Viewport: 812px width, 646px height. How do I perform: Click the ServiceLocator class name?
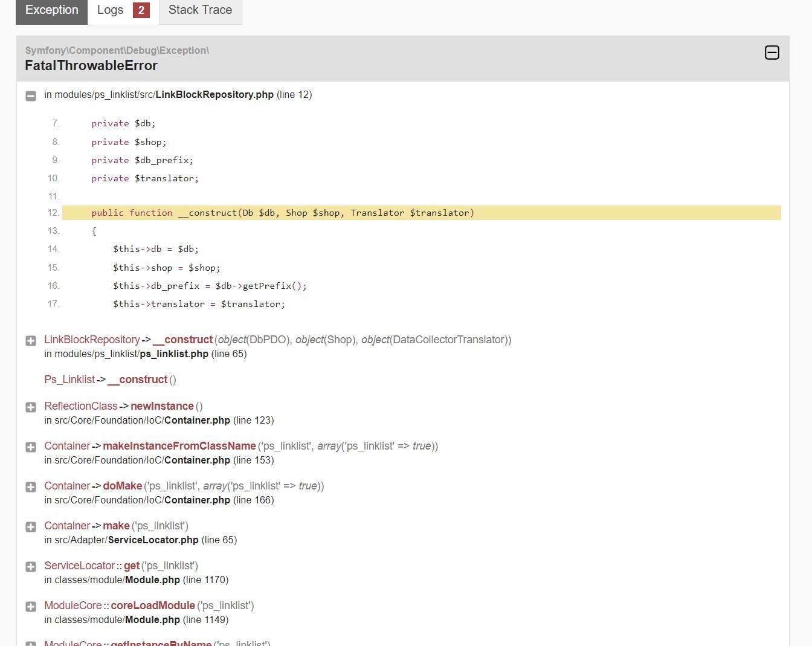pyautogui.click(x=79, y=566)
